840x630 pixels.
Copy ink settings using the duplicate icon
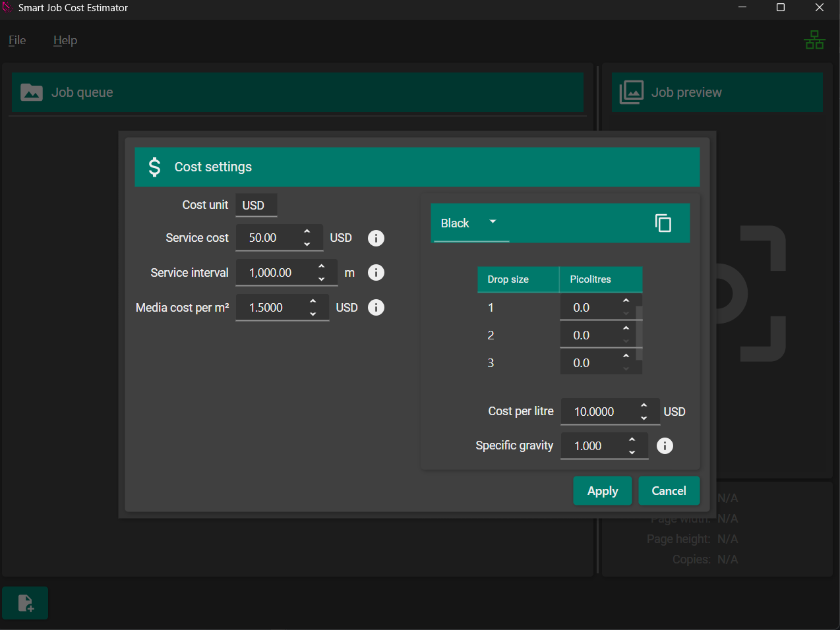(x=663, y=223)
